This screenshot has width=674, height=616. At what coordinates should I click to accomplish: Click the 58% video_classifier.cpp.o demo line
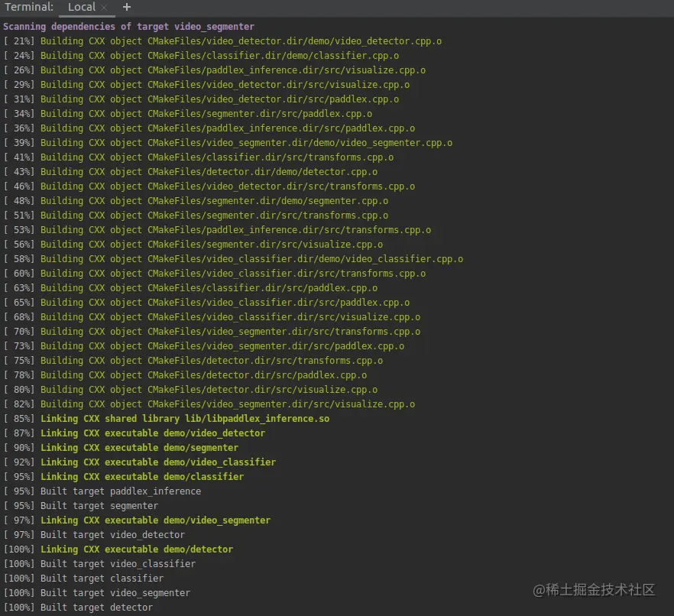[x=233, y=259]
